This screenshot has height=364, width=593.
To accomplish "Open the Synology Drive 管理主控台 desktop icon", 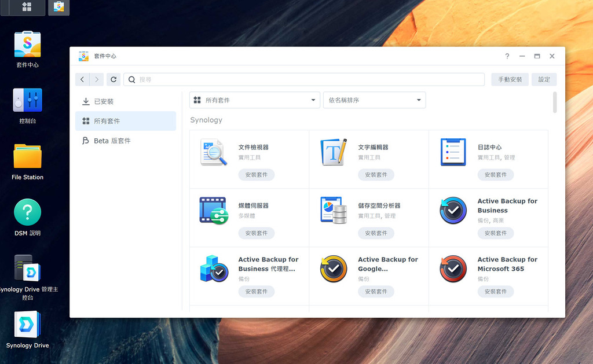I will (27, 268).
